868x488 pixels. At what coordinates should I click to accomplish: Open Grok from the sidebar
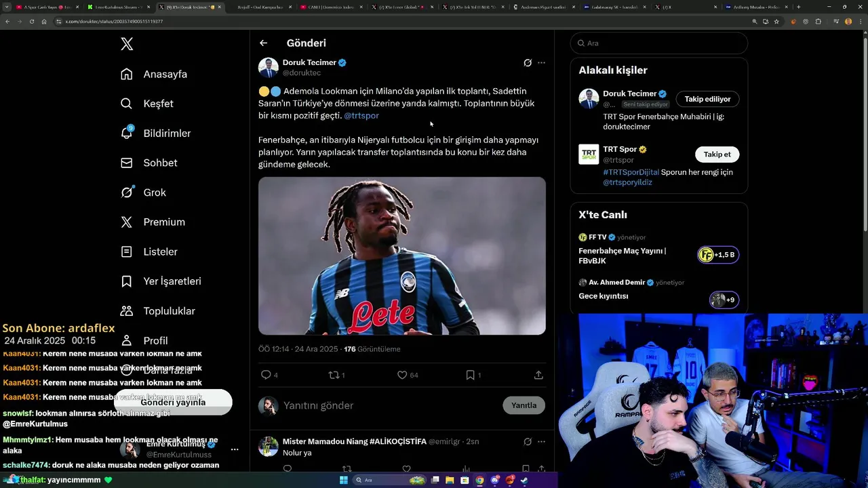pyautogui.click(x=143, y=192)
